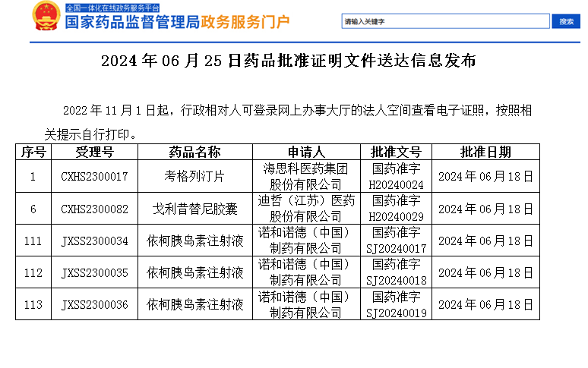Viewport: 588px width, 368px height.
Task: Click the 批准日期 column header
Action: coord(485,152)
